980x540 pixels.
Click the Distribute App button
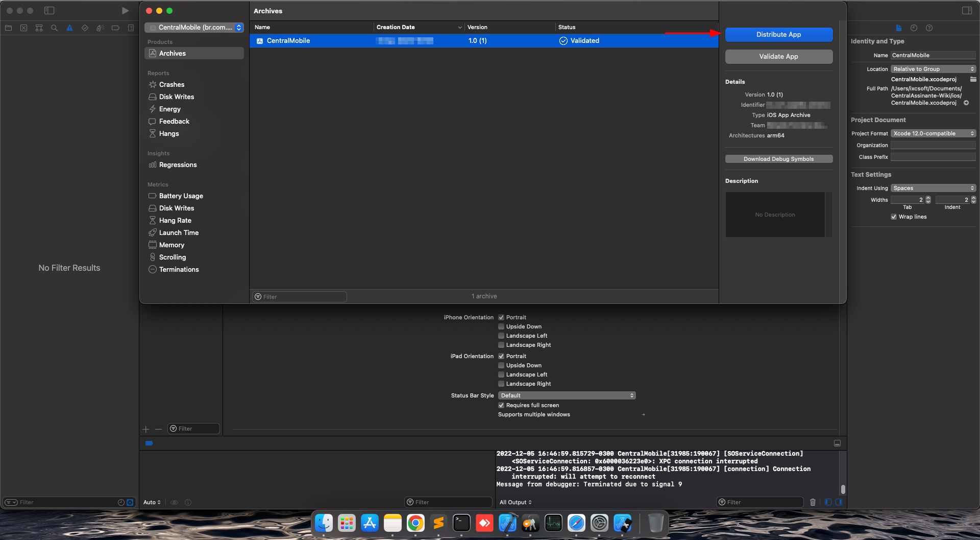(x=779, y=34)
